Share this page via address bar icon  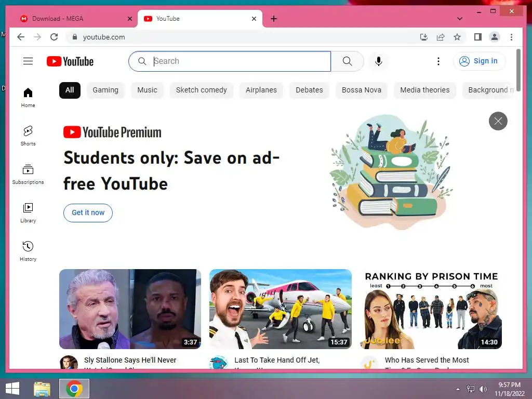click(441, 37)
